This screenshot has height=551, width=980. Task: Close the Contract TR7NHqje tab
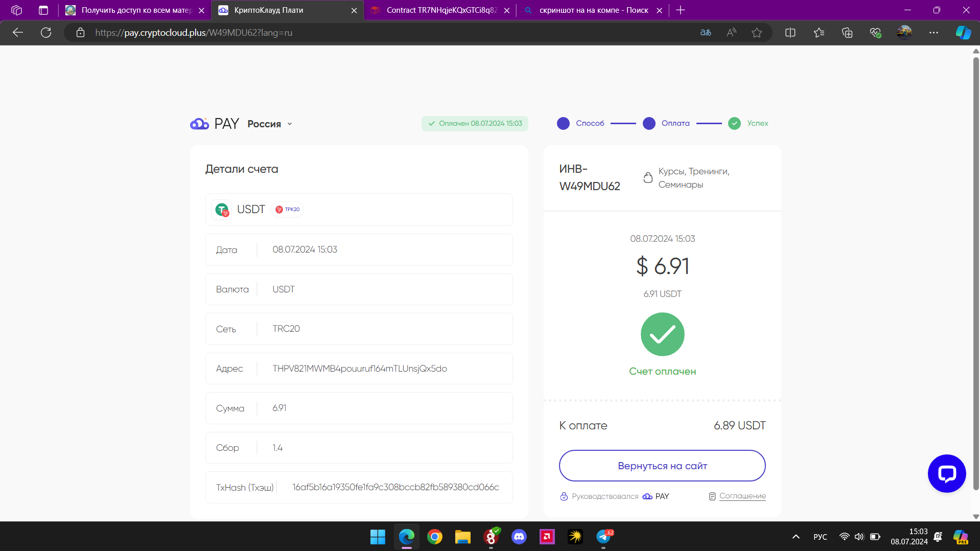(506, 10)
